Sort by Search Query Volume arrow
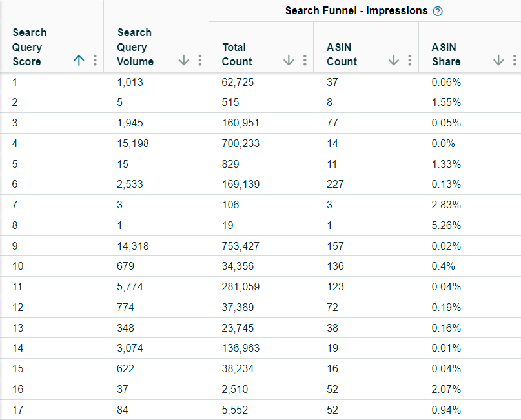The width and height of the screenshot is (521, 420). (184, 61)
